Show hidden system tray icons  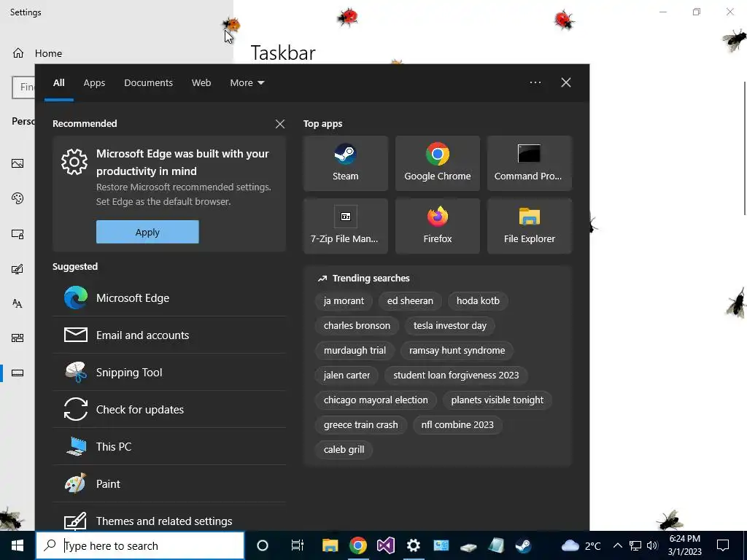pyautogui.click(x=617, y=545)
